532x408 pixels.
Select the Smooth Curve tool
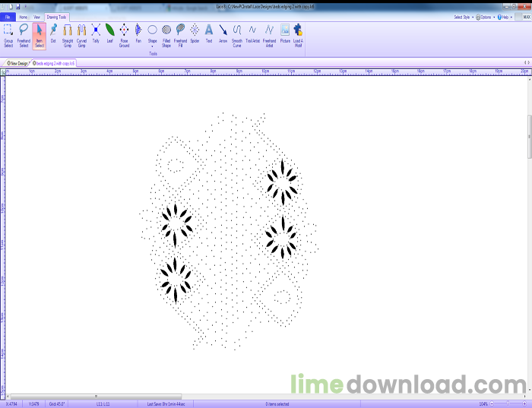[x=237, y=36]
